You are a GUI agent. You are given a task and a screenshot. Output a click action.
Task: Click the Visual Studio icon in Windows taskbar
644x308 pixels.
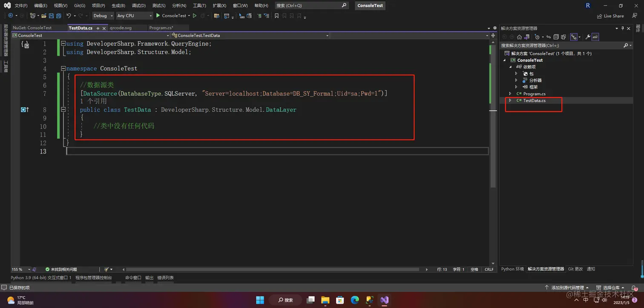[x=384, y=300]
